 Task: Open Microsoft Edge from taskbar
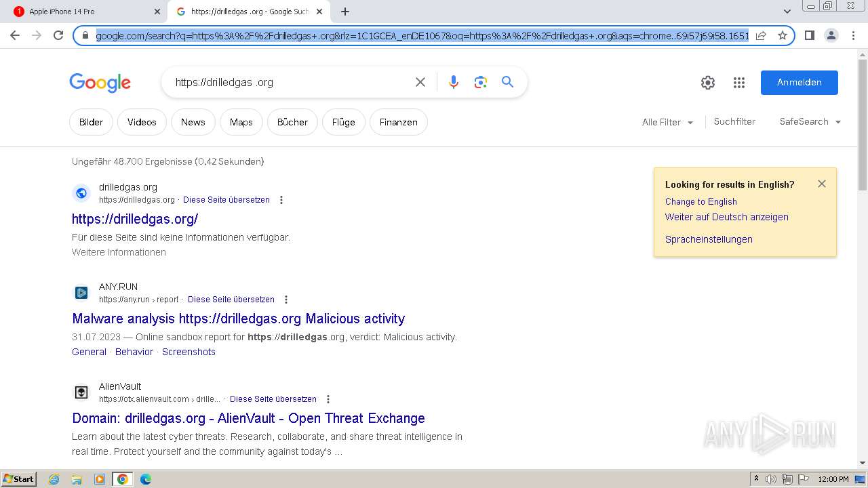[145, 479]
